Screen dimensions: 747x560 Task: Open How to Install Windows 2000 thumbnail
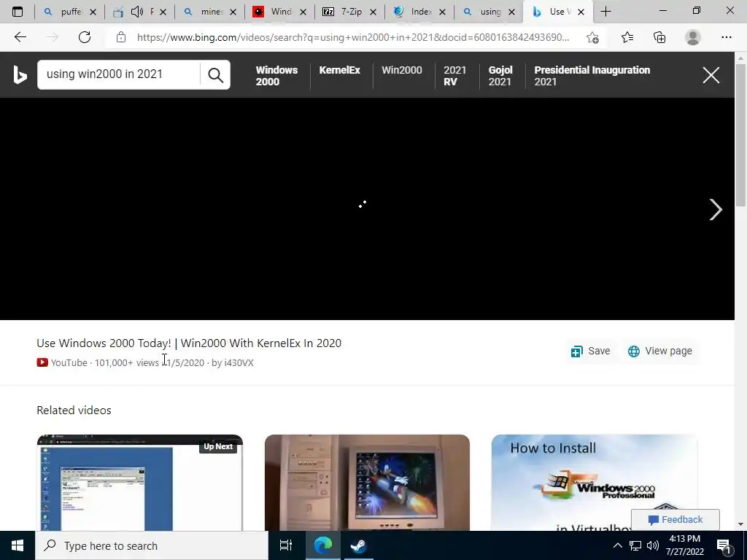click(x=595, y=483)
